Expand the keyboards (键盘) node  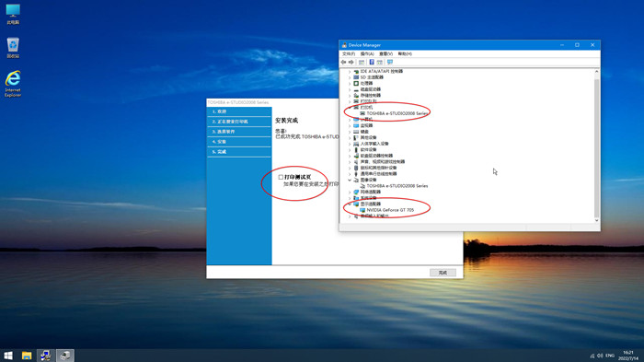tap(350, 132)
